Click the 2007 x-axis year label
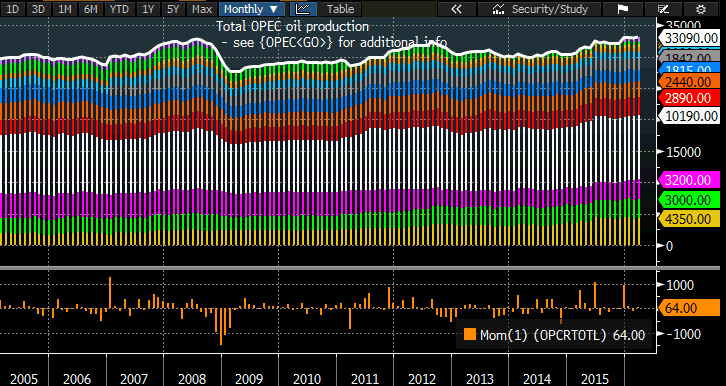This screenshot has width=726, height=386. (x=135, y=379)
